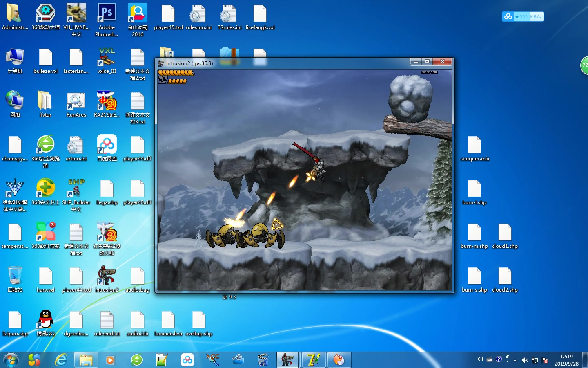Open the Windows Start menu
Image resolution: width=588 pixels, height=368 pixels.
tap(11, 360)
